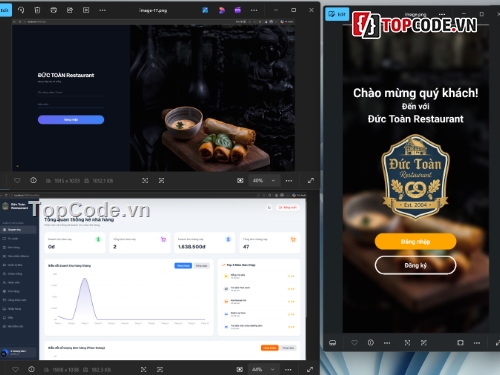Open left ellipsis in right window bottom bar
500x375 pixels.
tap(387, 343)
